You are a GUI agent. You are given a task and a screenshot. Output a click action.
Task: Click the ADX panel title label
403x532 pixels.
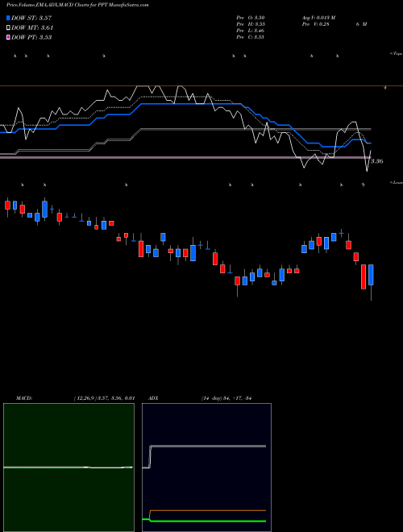pos(153,398)
